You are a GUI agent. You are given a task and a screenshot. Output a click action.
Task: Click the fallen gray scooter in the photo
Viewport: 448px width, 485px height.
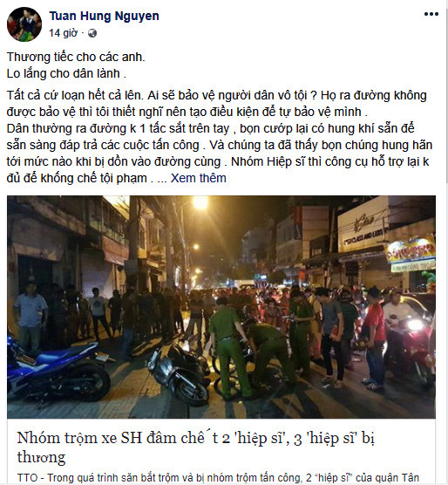pos(180,372)
